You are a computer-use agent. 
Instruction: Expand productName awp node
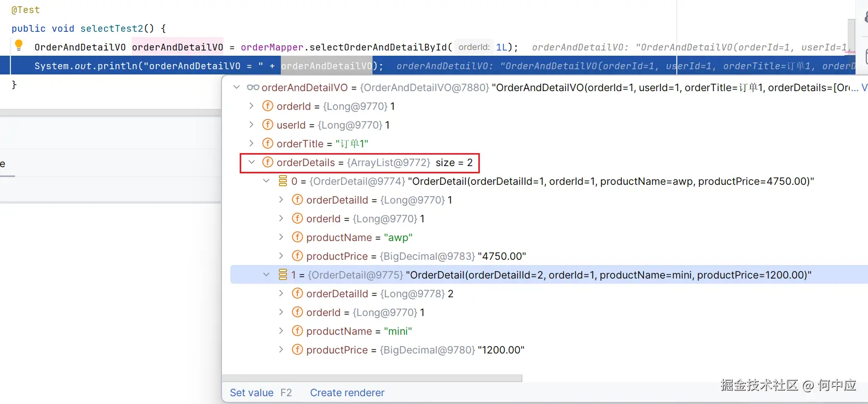click(x=281, y=237)
